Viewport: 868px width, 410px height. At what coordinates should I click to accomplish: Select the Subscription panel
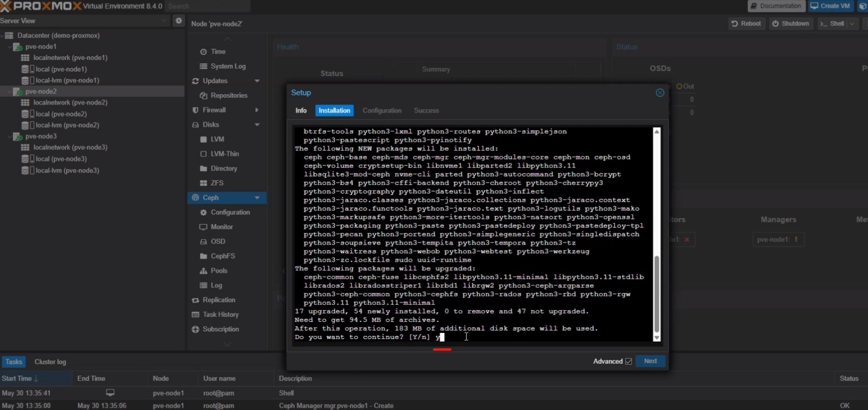point(224,329)
